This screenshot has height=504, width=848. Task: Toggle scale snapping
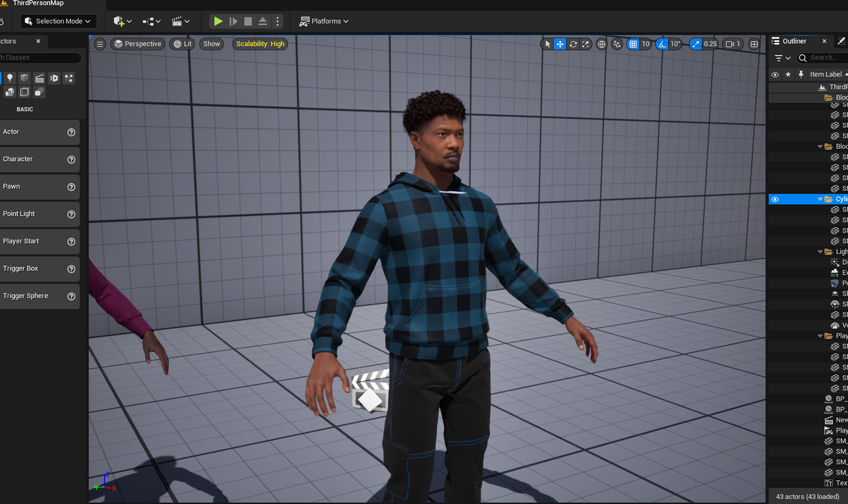tap(695, 44)
